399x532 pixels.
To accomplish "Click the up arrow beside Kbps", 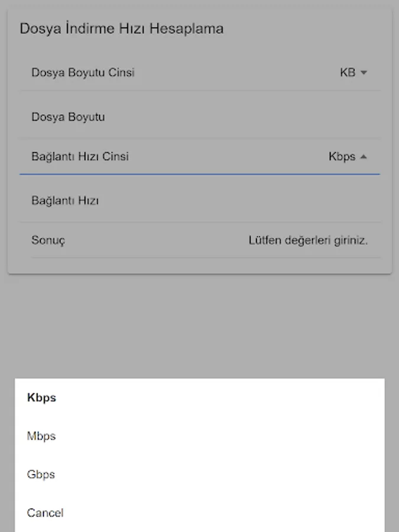I will (364, 157).
